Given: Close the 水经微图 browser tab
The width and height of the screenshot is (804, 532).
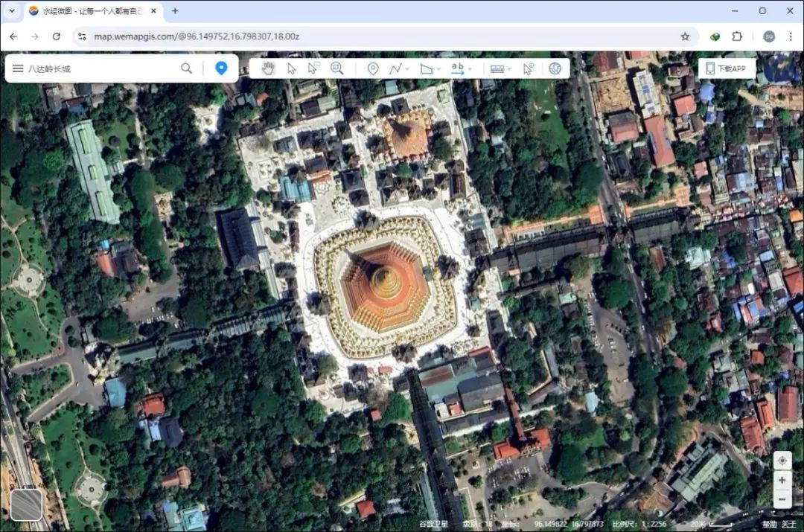Looking at the screenshot, I should (153, 10).
